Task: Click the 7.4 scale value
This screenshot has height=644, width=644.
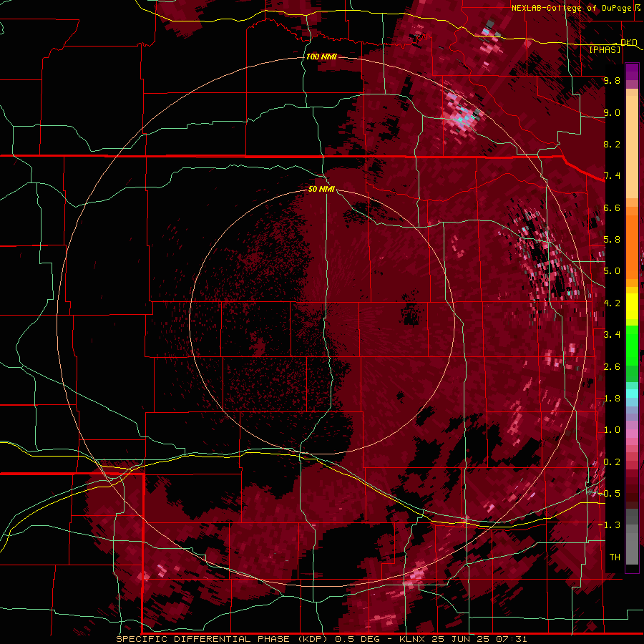Action: (x=612, y=176)
